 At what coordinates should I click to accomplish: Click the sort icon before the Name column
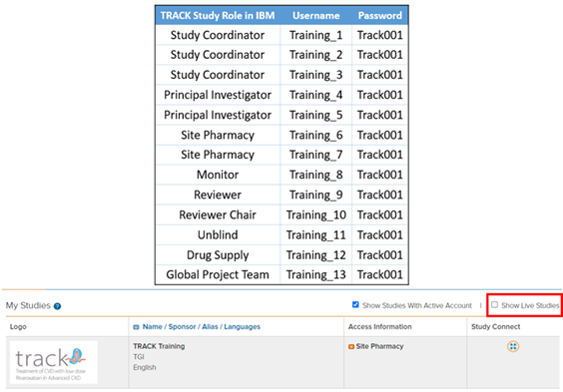136,327
